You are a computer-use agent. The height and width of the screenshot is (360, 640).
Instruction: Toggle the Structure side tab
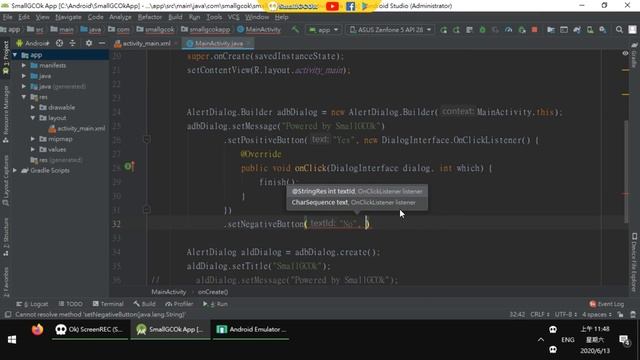pyautogui.click(x=5, y=238)
